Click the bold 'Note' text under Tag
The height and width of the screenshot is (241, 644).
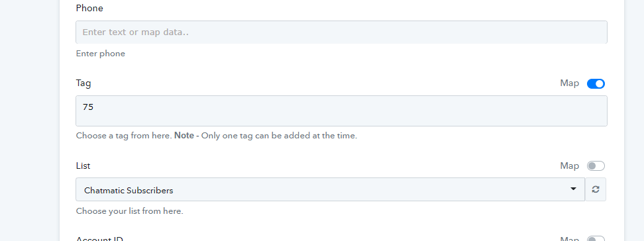click(x=184, y=136)
